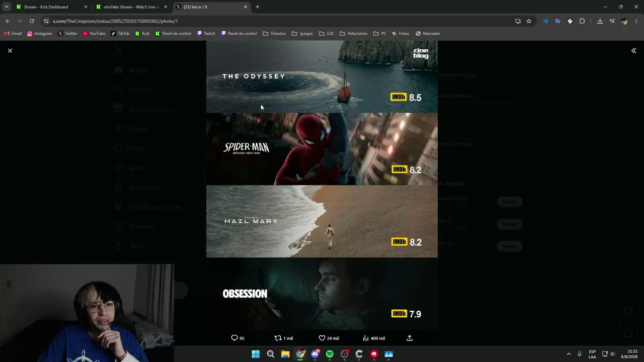Select the (21) Inicio / X tab
644x362 pixels.
click(211, 7)
